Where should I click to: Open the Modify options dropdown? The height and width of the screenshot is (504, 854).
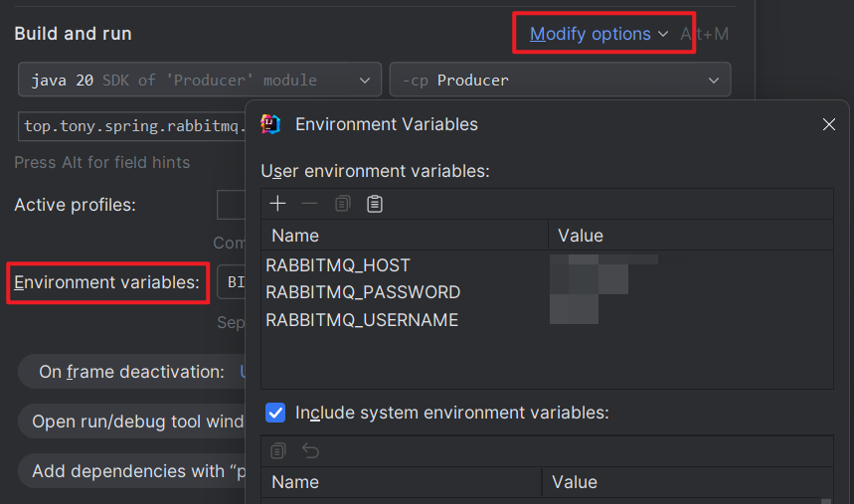[598, 34]
